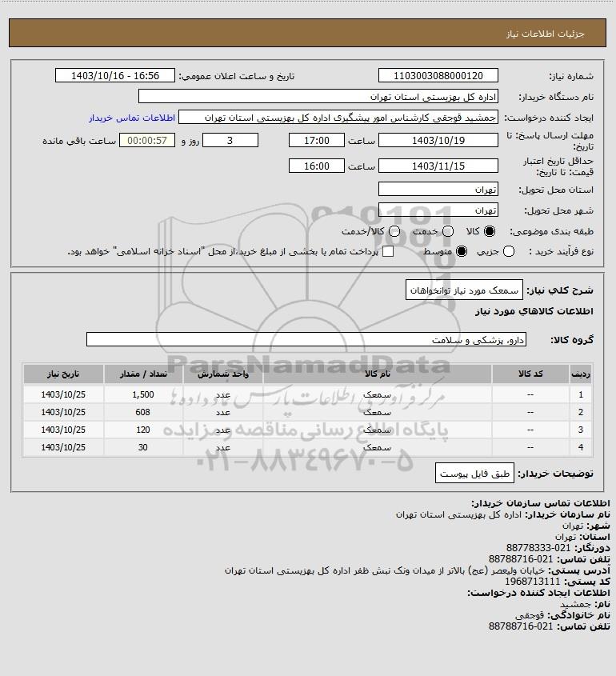Click the buyer organization name field
Screen dimensions: 616x676
[x=318, y=96]
